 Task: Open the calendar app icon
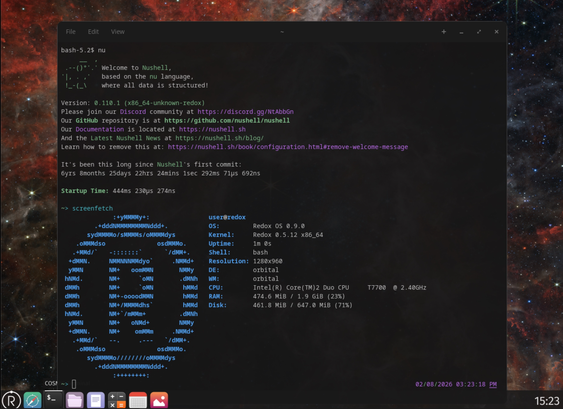[x=138, y=400]
